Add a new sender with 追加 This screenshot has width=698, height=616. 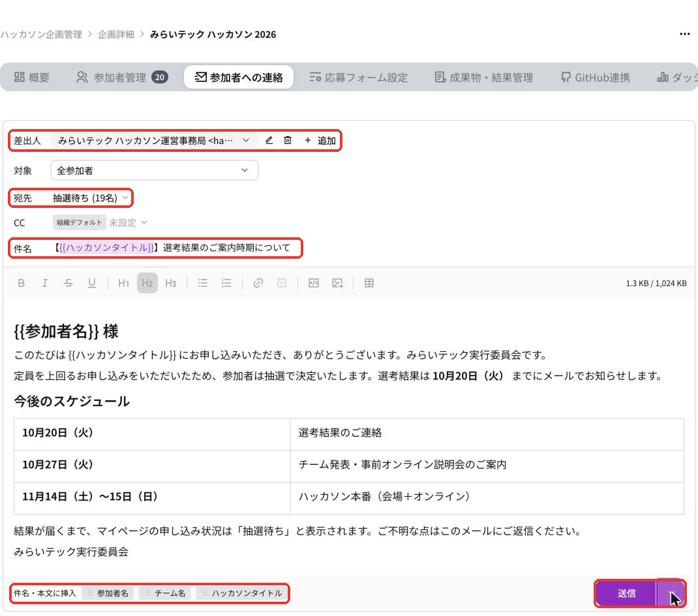pos(320,141)
